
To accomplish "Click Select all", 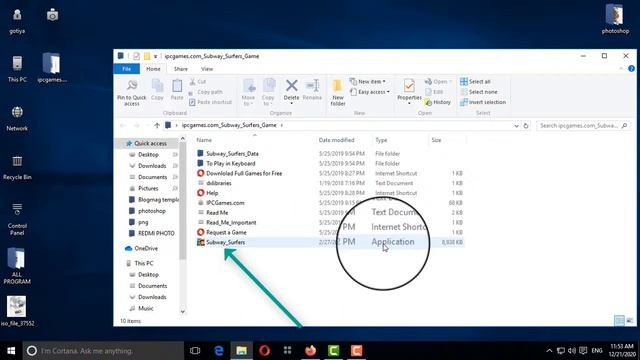I will tap(475, 82).
